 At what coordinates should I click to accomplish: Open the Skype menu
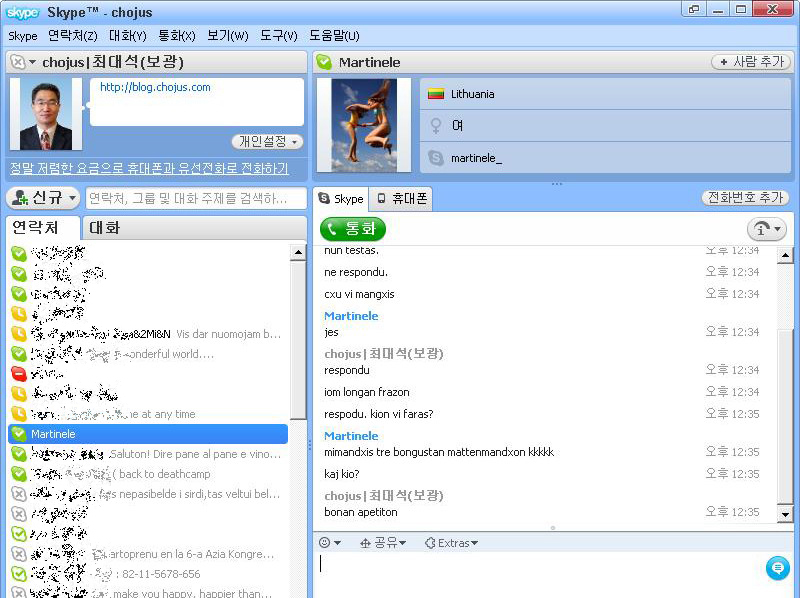pyautogui.click(x=23, y=36)
